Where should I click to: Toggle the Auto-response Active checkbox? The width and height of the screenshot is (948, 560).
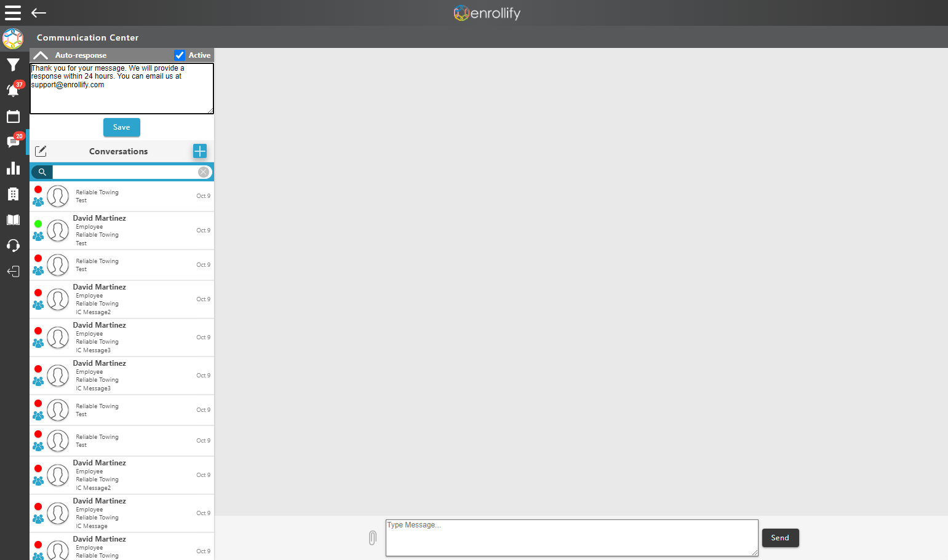coord(180,55)
